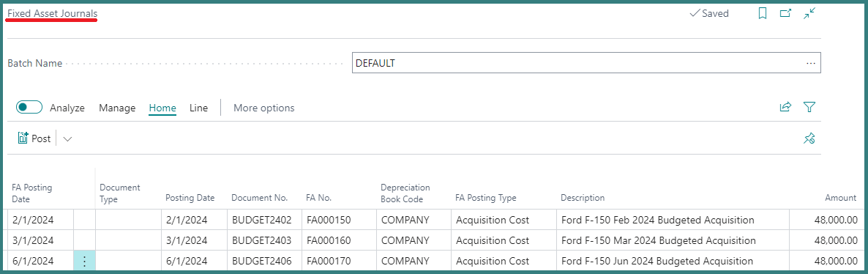This screenshot has height=274, width=868.
Task: Open the filter pane icon
Action: click(x=810, y=107)
